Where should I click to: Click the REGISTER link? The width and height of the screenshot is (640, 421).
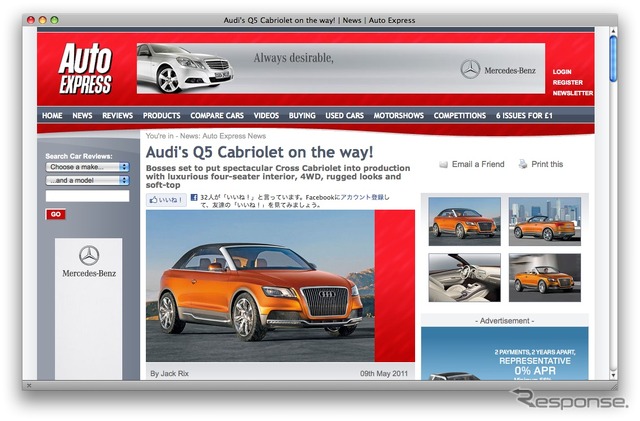(566, 82)
